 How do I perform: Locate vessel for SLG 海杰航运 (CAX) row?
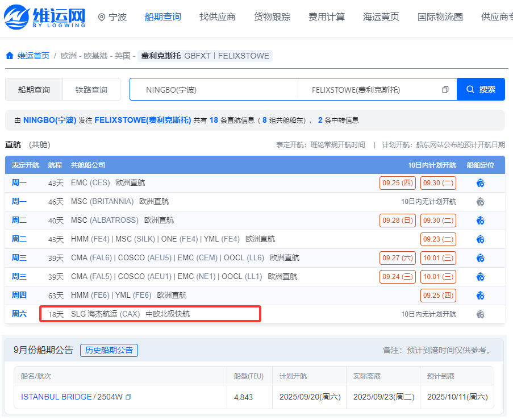point(480,314)
